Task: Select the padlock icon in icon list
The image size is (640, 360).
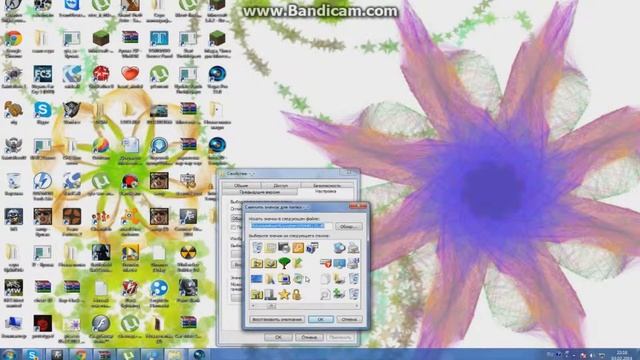Action: pos(297,294)
